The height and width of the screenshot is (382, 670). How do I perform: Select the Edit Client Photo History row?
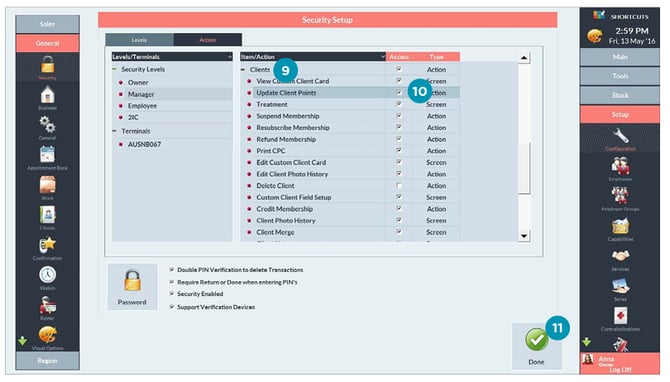coord(350,174)
